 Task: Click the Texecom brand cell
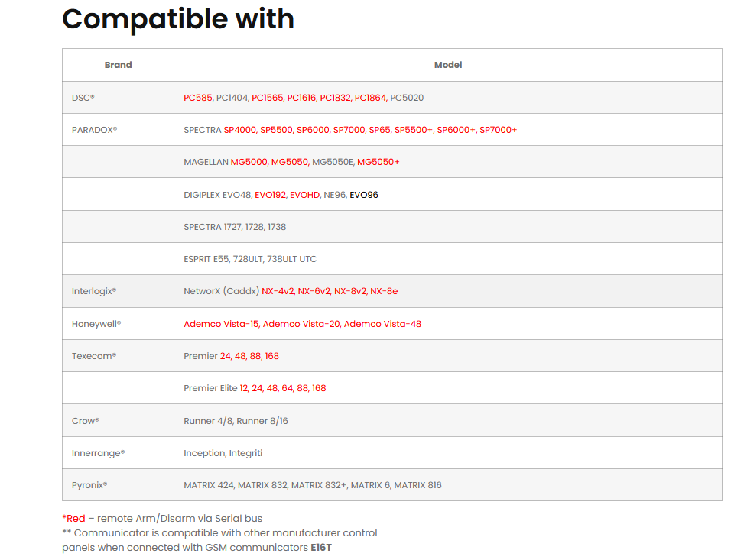click(93, 356)
